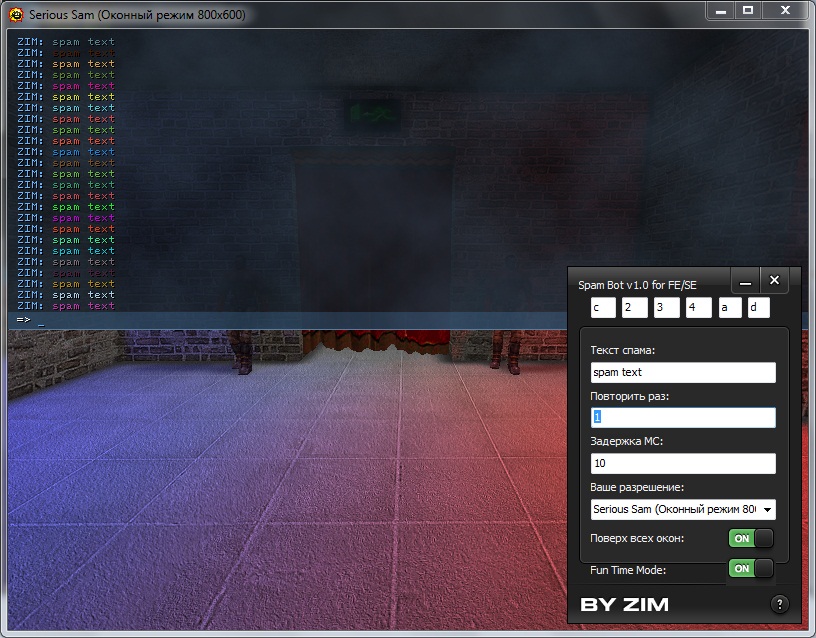Viewport: 816px width, 638px height.
Task: Toggle the "Поверх всех окон" switch
Action: (x=751, y=539)
